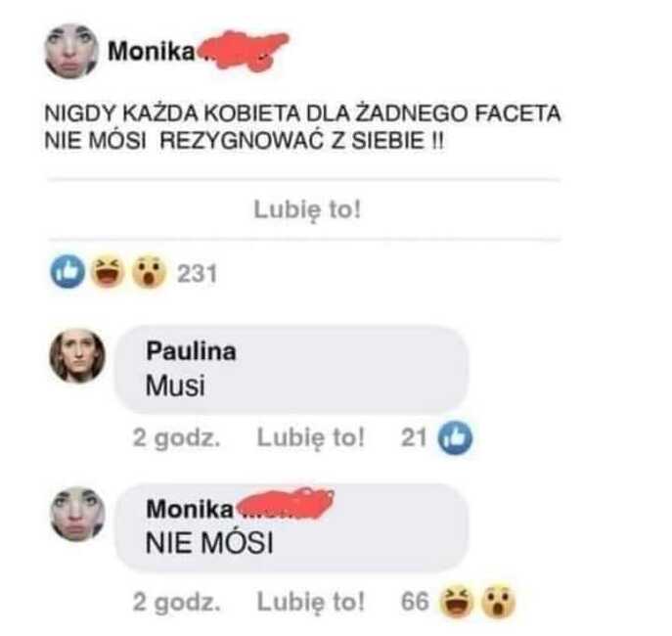Open the 231 reactions count
The image size is (672, 636).
coord(198,274)
